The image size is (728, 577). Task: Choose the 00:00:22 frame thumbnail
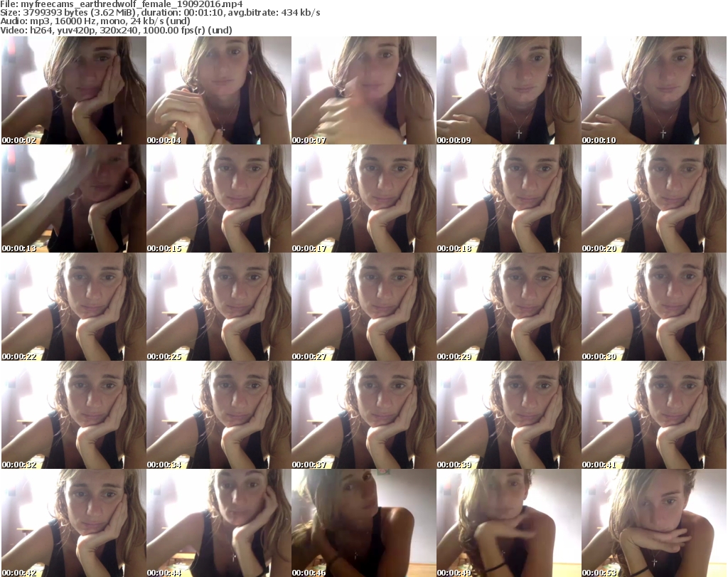[73, 307]
